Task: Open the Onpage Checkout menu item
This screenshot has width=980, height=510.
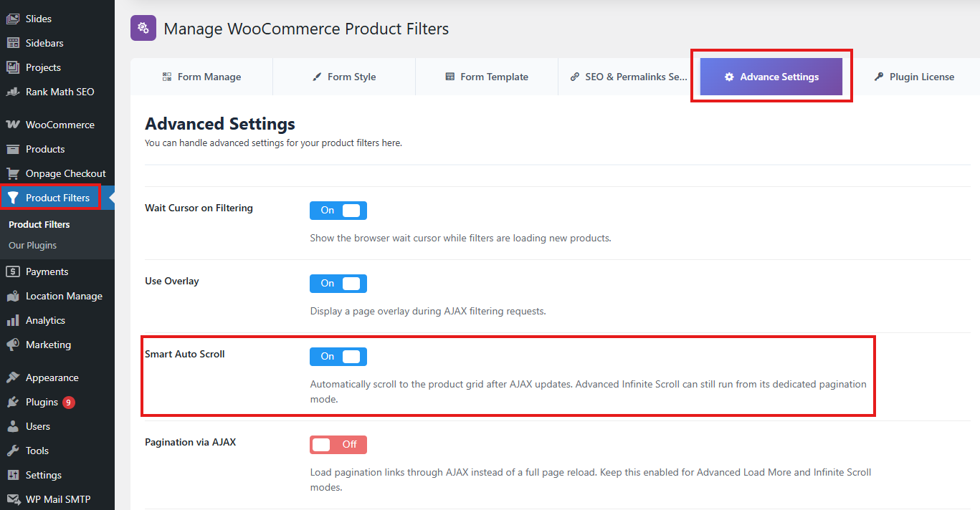Action: (x=57, y=173)
